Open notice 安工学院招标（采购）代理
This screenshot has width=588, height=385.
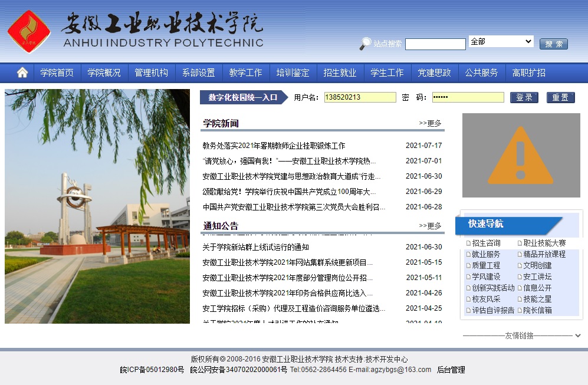coord(294,308)
